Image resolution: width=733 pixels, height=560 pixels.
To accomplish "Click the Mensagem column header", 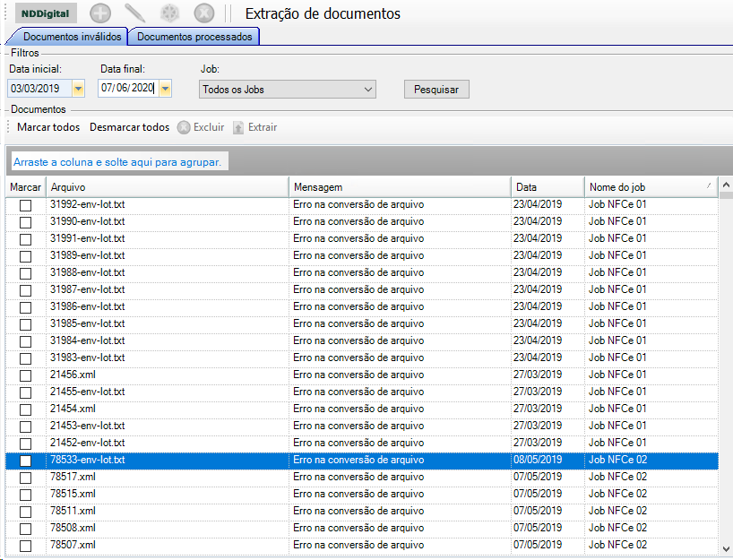I will click(400, 187).
